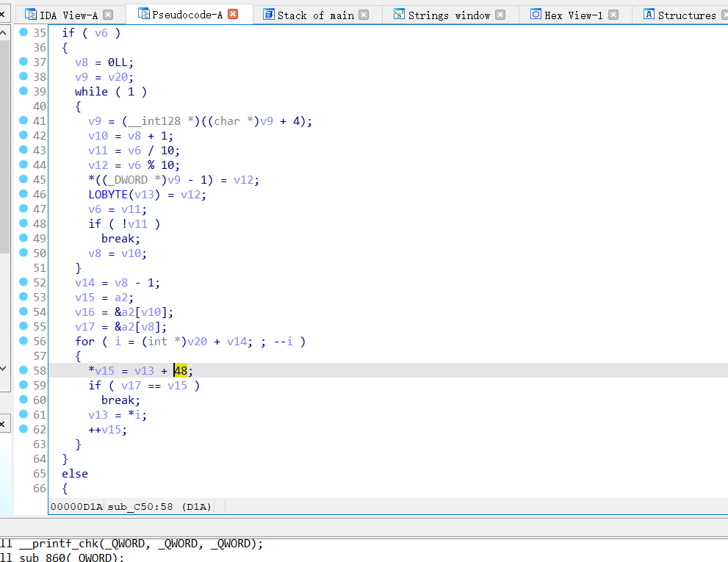
Task: Click the scroll down arrow on left scrollbar
Action: tap(4, 367)
